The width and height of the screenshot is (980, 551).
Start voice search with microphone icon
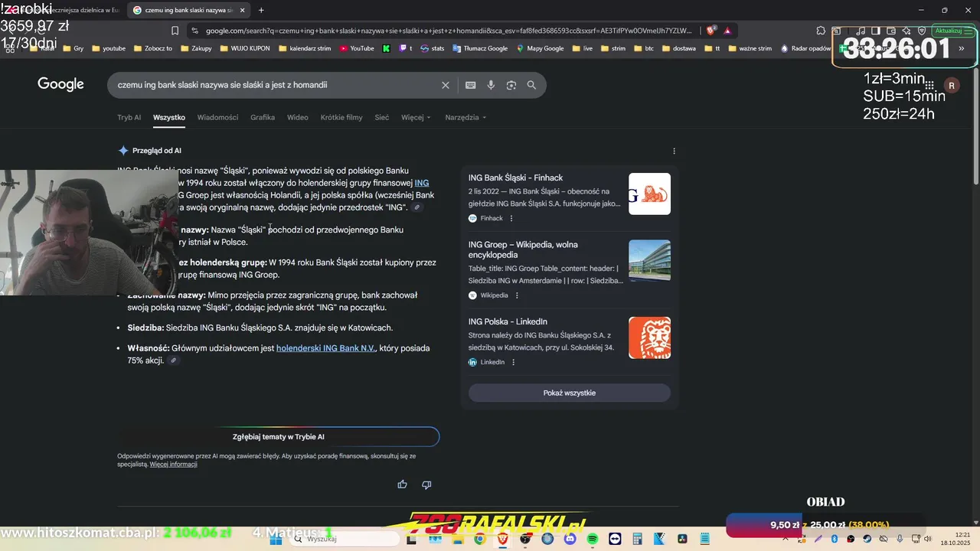point(491,85)
